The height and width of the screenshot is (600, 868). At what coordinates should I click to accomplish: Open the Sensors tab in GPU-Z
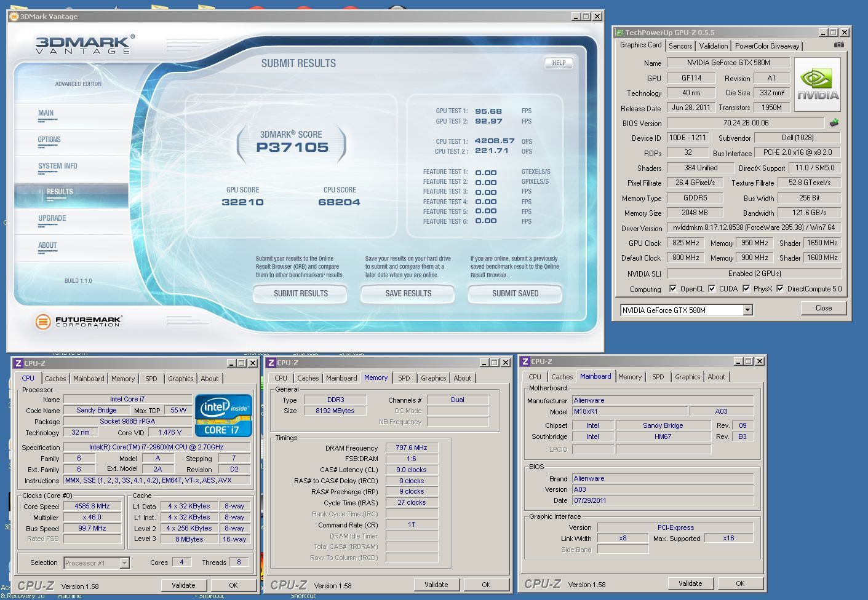680,45
